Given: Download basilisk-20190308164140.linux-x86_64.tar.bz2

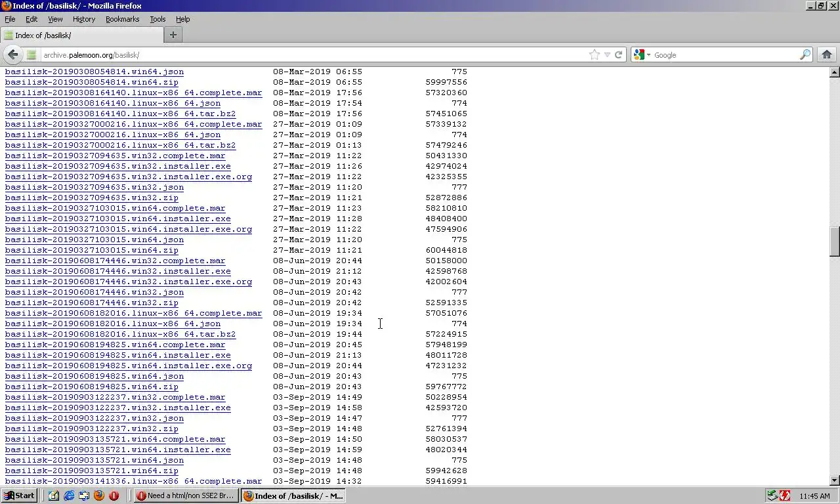Looking at the screenshot, I should pyautogui.click(x=121, y=114).
